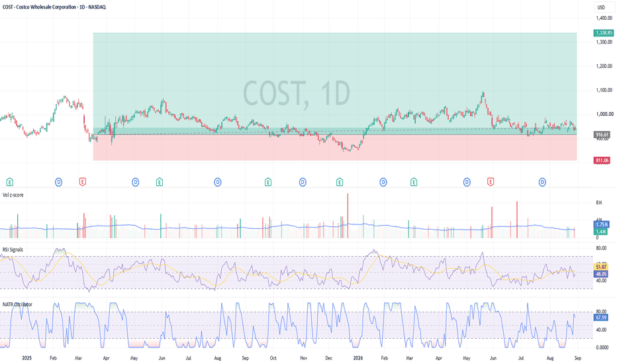Open the dividend marker in late January 2026
617x364 pixels.
pos(383,182)
